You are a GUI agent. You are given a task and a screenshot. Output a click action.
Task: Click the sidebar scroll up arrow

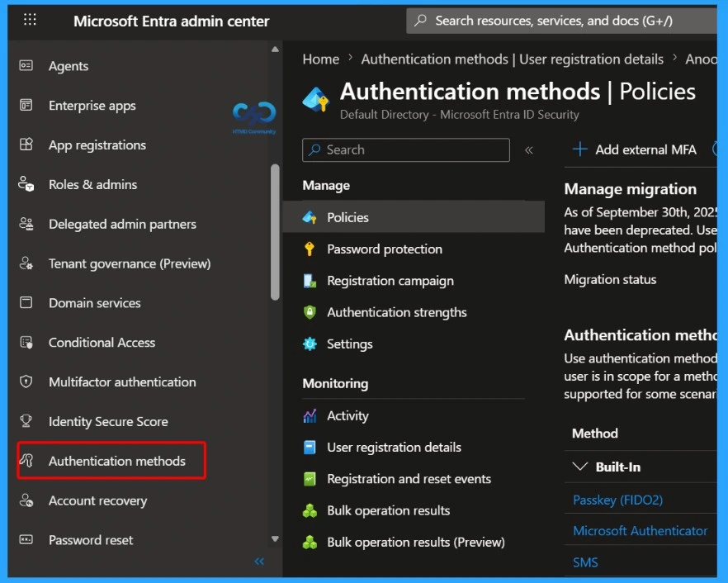click(275, 49)
